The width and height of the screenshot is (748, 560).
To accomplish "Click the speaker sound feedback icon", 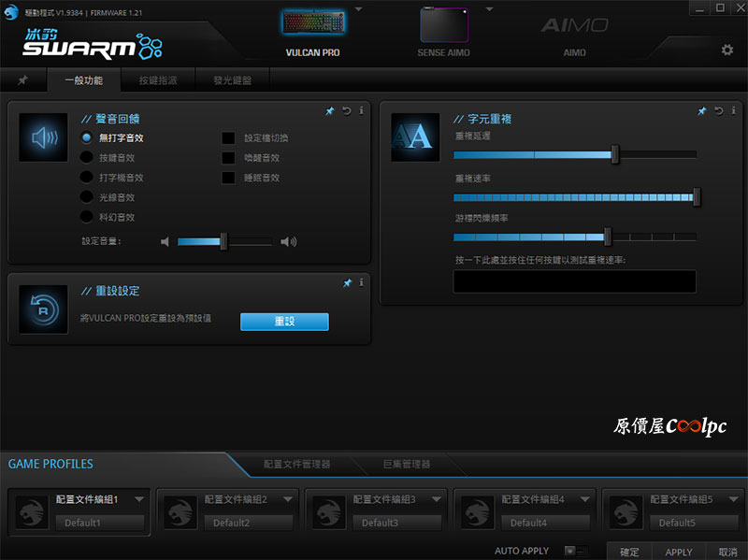I will pyautogui.click(x=43, y=137).
